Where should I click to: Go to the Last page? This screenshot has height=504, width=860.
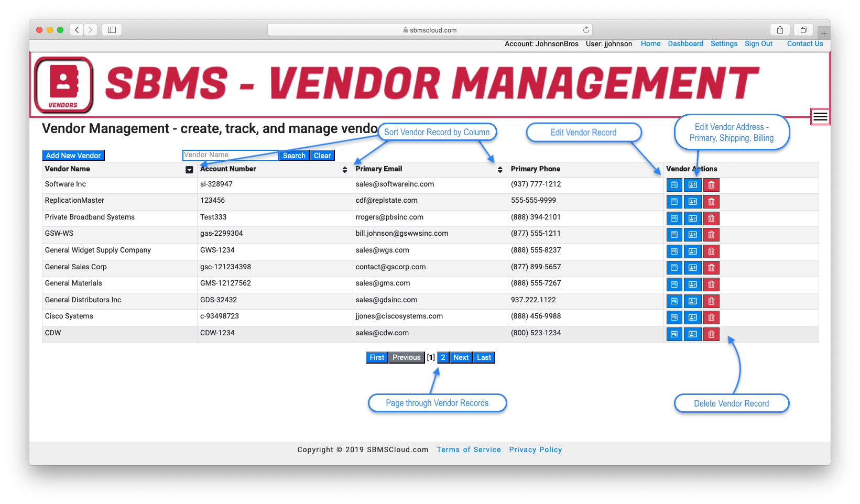pos(484,357)
